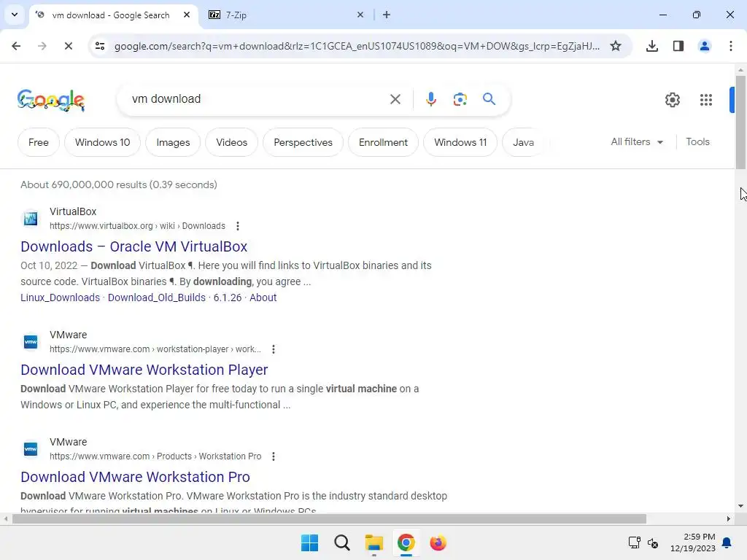Click the VirtualBox site favicon
The height and width of the screenshot is (560, 747).
[31, 219]
